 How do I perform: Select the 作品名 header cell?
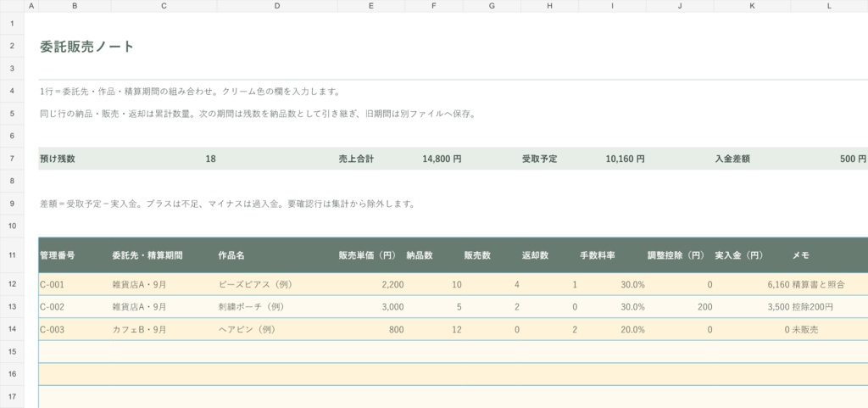pos(277,255)
